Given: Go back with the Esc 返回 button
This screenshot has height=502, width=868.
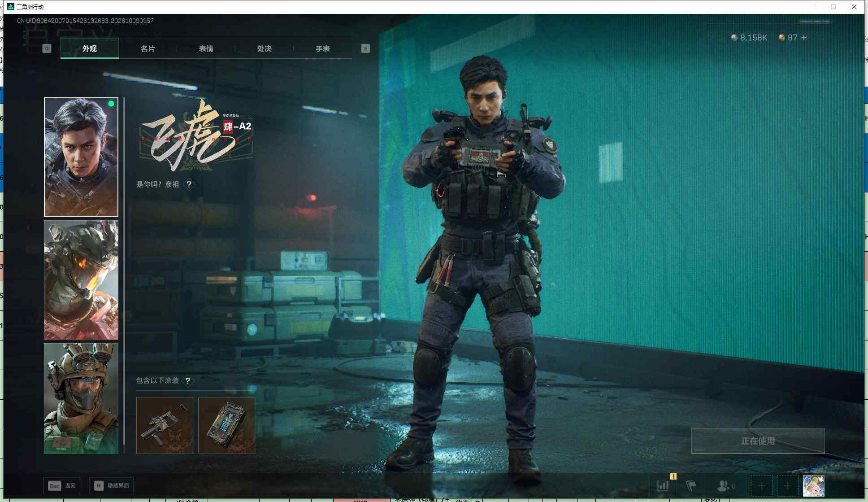Looking at the screenshot, I should [62, 485].
